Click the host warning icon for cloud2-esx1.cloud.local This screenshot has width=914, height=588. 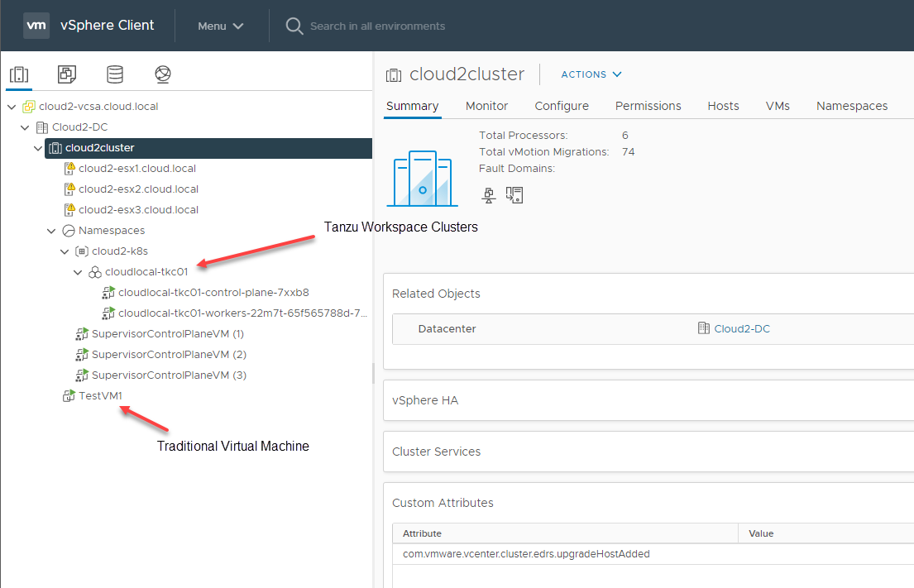pos(69,169)
